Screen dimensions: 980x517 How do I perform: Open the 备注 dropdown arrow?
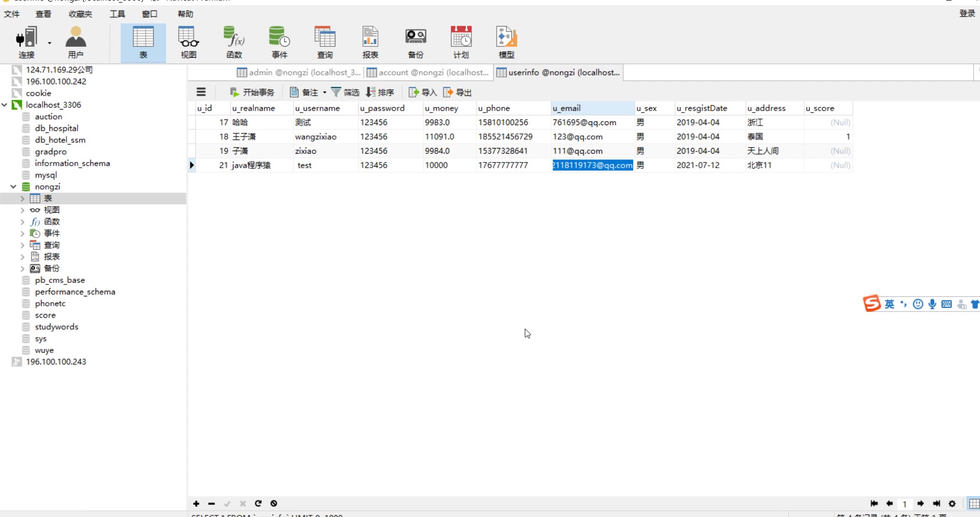point(325,92)
